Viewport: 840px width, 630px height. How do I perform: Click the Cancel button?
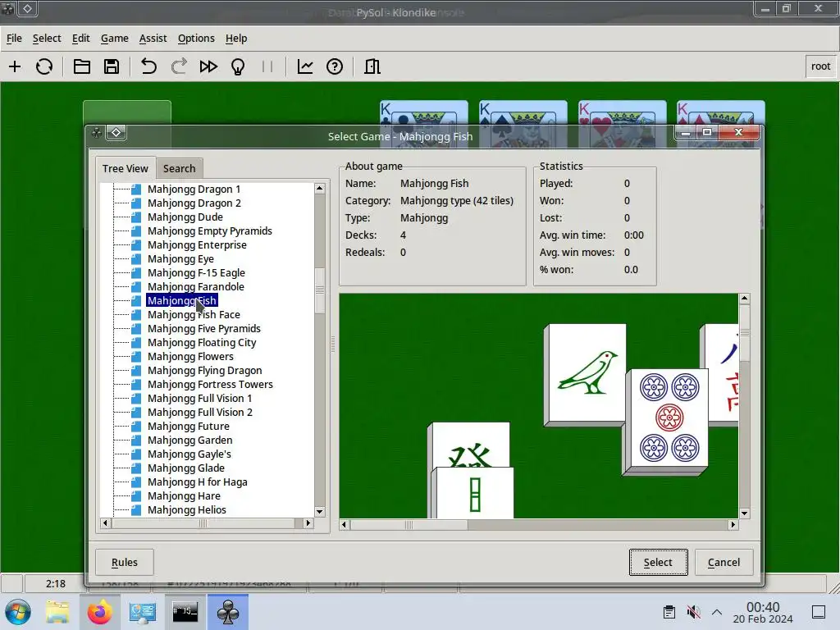pos(724,562)
